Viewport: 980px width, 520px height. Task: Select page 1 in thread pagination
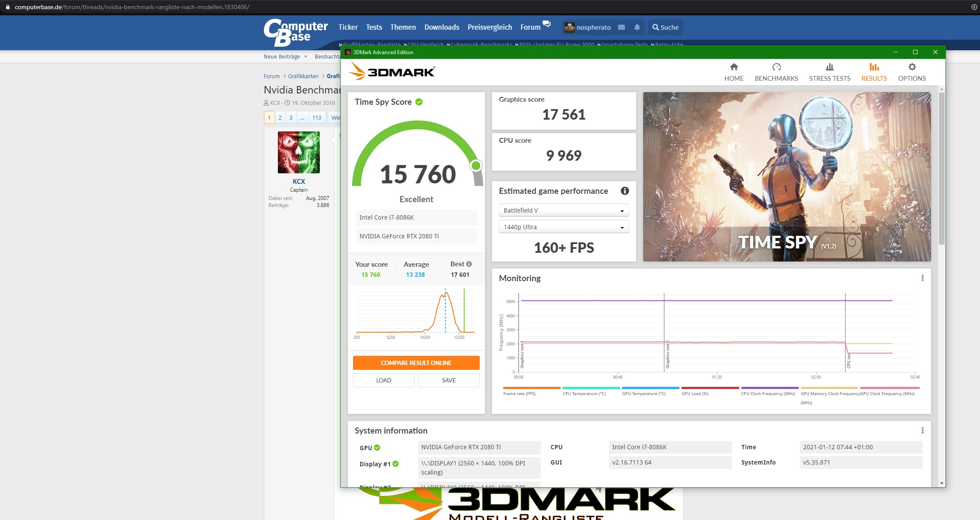click(269, 117)
